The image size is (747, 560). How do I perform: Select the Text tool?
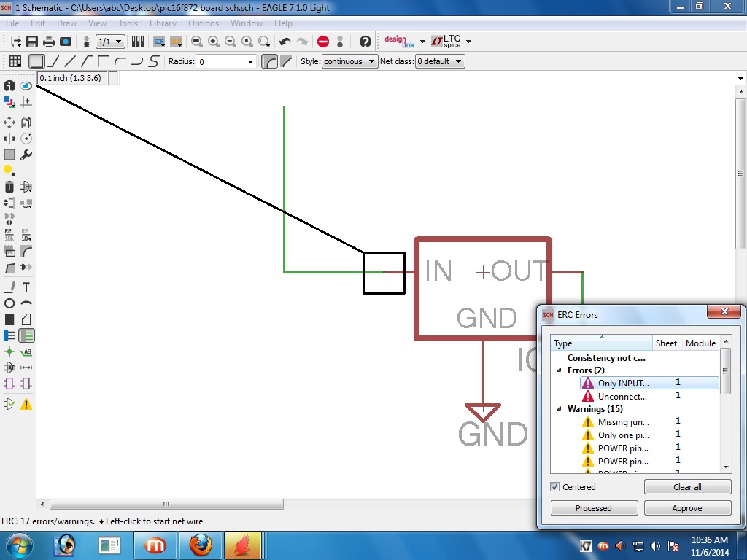(26, 287)
